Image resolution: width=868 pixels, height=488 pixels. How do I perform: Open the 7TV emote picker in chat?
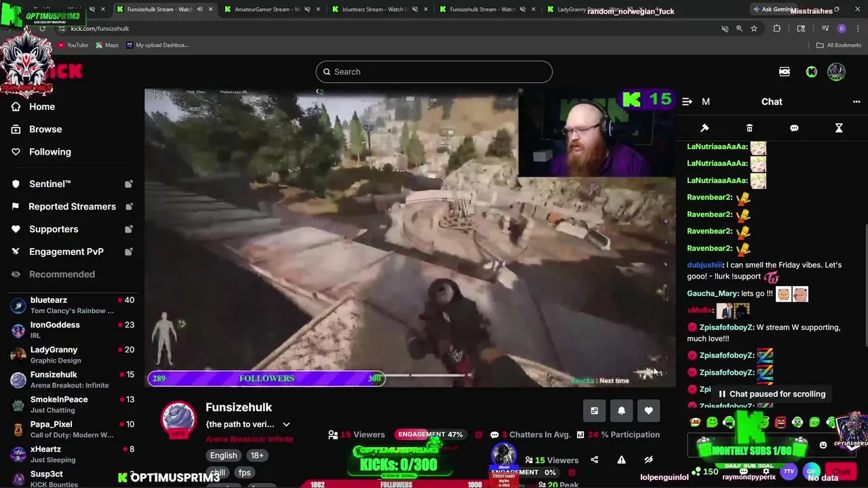(789, 471)
